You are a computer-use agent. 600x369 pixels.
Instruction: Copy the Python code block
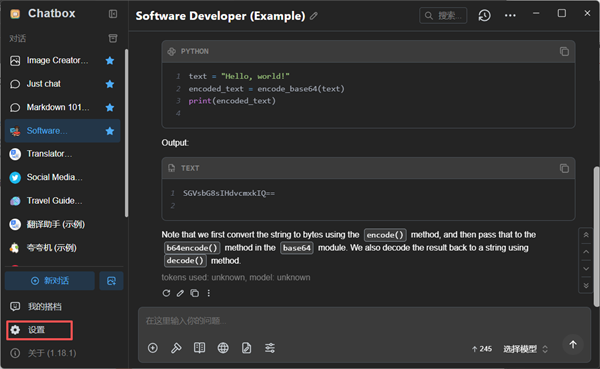click(564, 51)
